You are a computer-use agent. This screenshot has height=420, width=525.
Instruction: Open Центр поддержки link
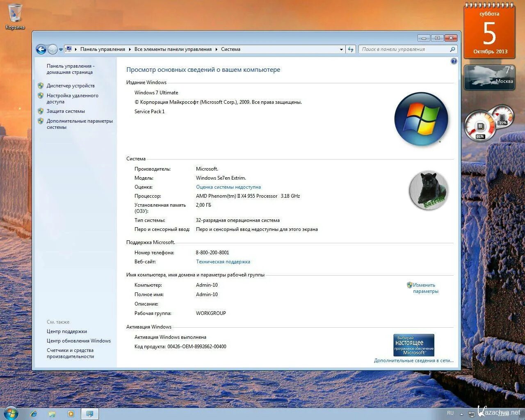(67, 331)
